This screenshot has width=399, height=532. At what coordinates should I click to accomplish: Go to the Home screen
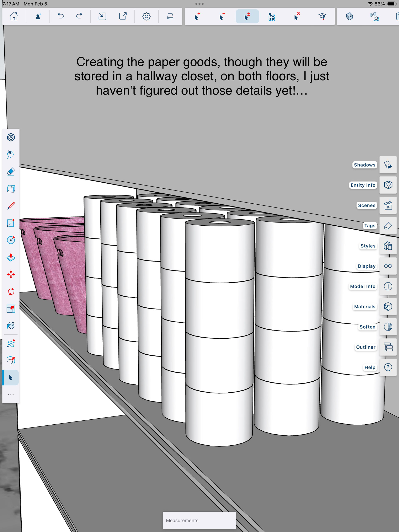coord(14,16)
